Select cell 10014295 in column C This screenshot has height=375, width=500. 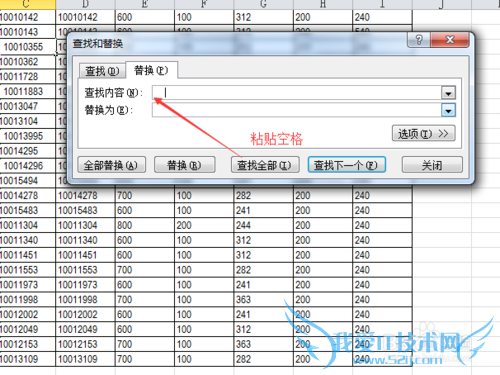click(x=28, y=151)
